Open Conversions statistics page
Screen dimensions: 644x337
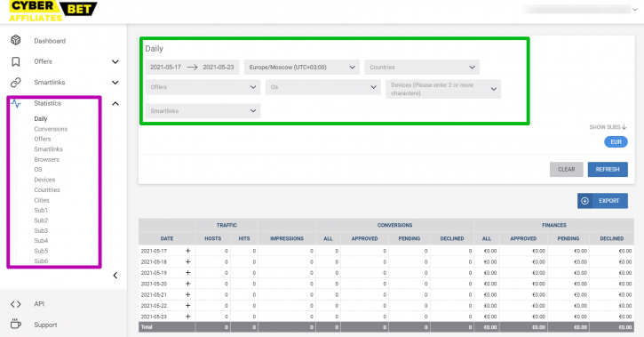51,129
